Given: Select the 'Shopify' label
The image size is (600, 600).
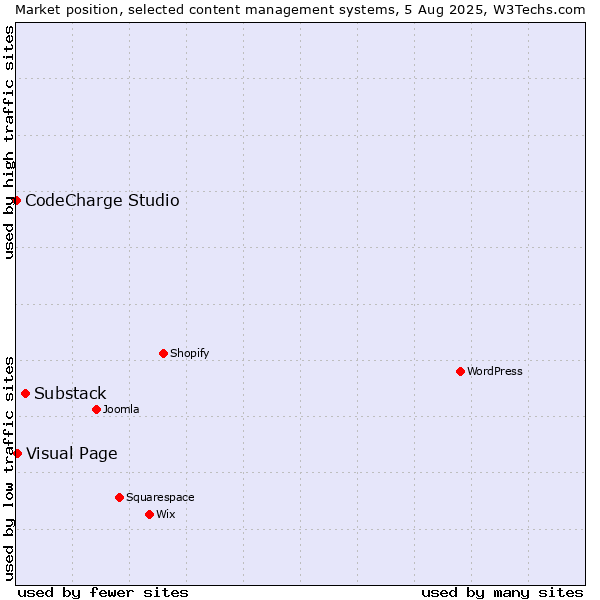Looking at the screenshot, I should click(x=189, y=353).
